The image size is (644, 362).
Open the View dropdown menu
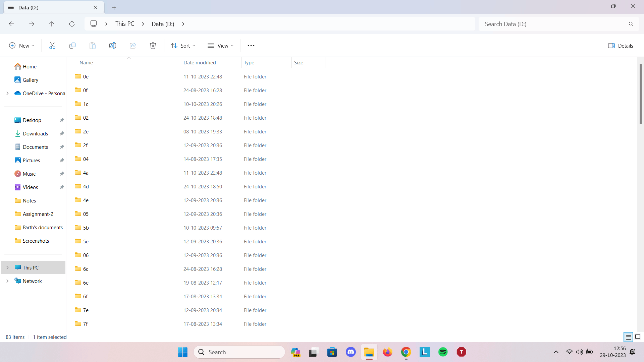pos(220,46)
